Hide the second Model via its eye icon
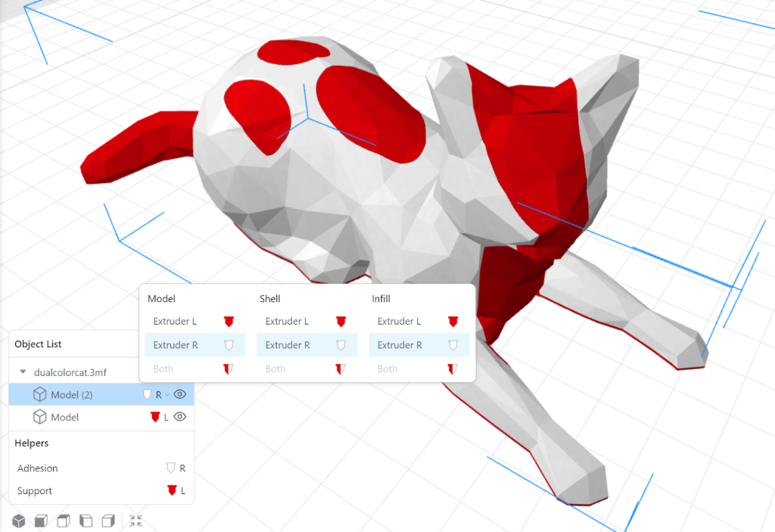This screenshot has width=775, height=532. pos(180,417)
